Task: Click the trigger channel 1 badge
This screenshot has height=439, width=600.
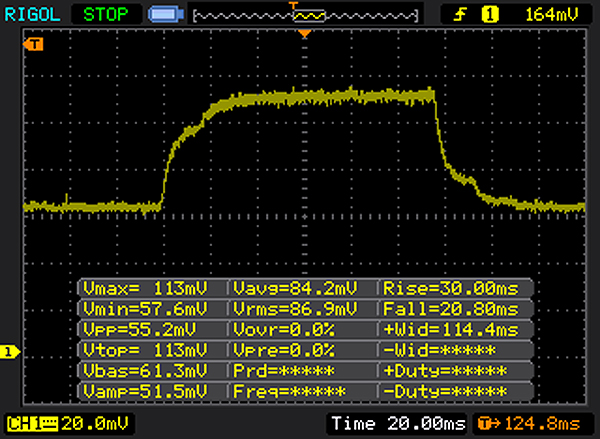Action: point(490,15)
